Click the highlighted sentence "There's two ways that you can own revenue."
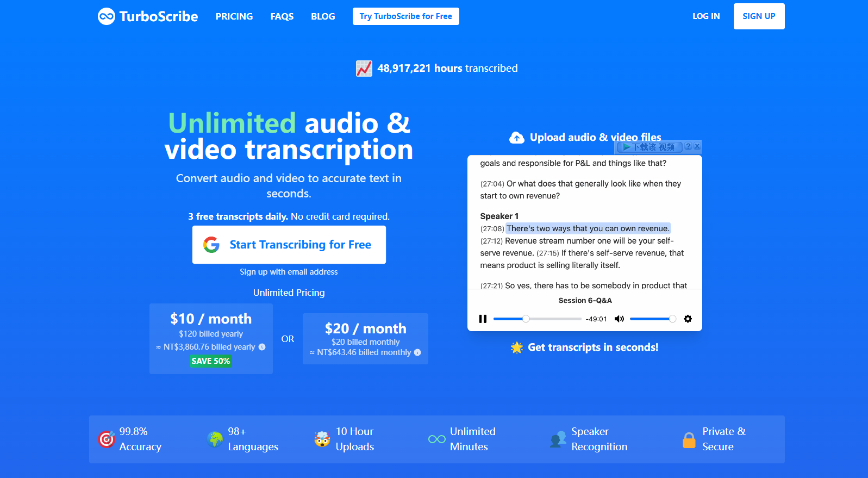Image resolution: width=868 pixels, height=478 pixels. coord(588,228)
